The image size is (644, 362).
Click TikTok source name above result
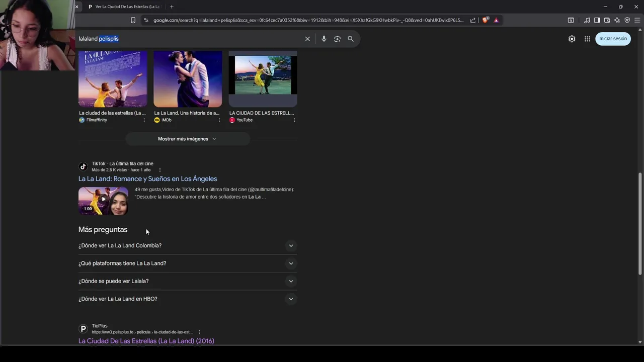99,163
